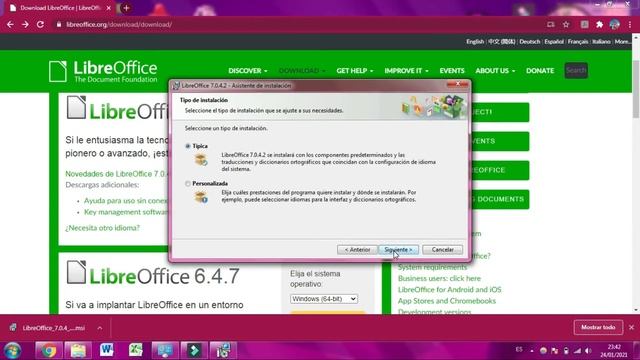640x360 pixels.
Task: Switch site language to Deutsch
Action: click(x=529, y=42)
